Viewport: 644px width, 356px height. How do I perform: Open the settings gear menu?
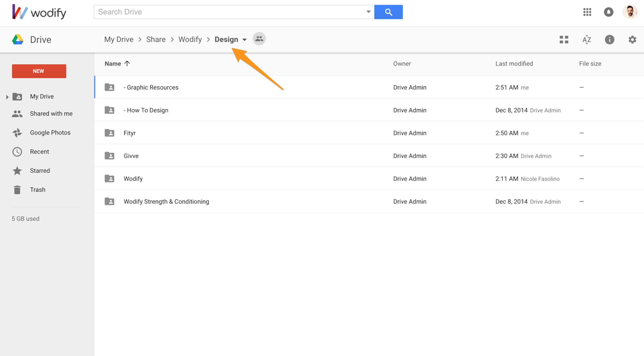[x=632, y=40]
